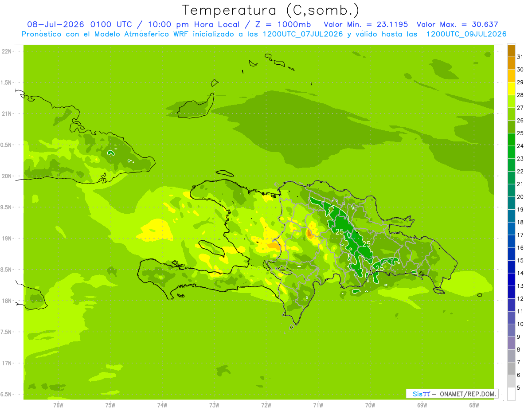The width and height of the screenshot is (532, 411).
Task: Click the "19N" latitude label
Action: [7, 239]
